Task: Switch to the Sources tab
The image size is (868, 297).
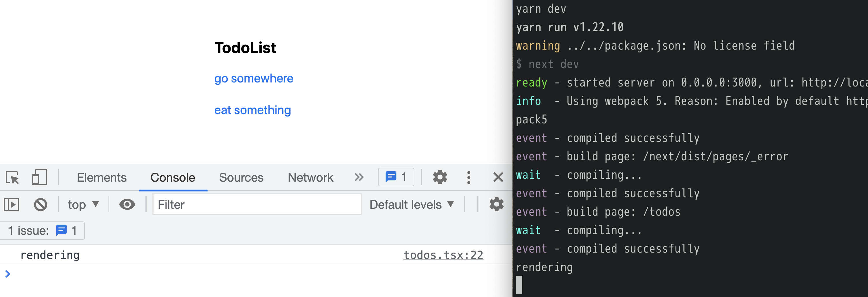Action: tap(241, 177)
